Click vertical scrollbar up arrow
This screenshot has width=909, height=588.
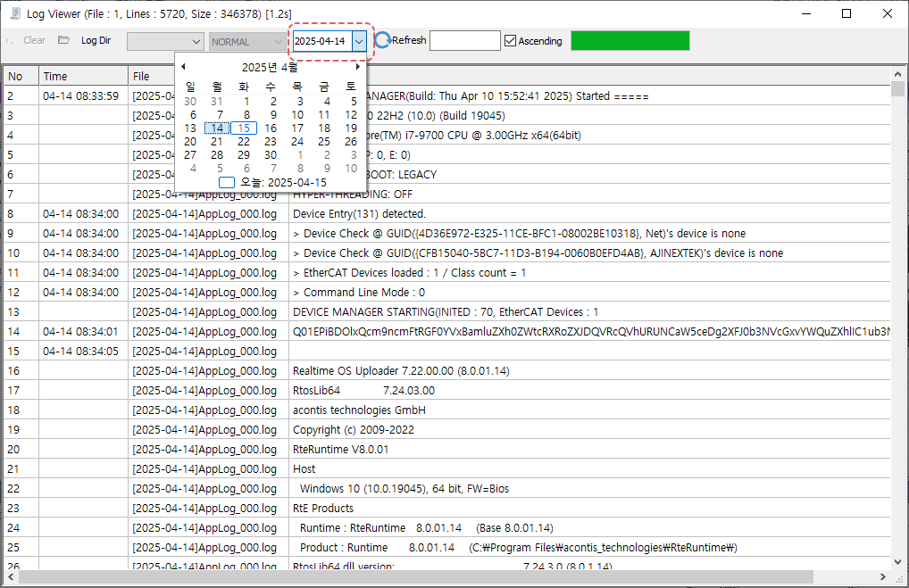[898, 74]
